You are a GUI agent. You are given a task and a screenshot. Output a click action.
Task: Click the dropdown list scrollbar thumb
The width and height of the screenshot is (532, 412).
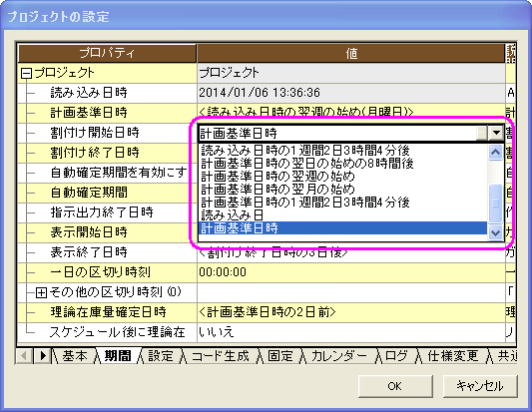[x=495, y=204]
